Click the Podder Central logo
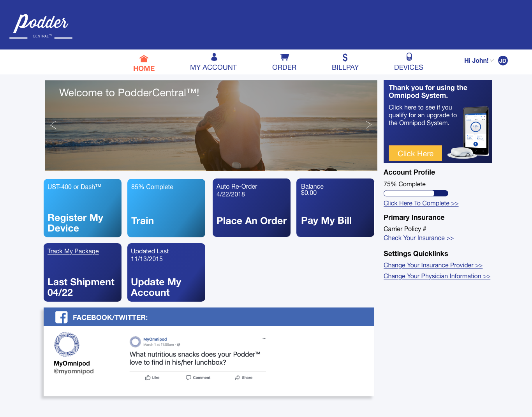Screen dimensions: 532x417 click(x=41, y=26)
